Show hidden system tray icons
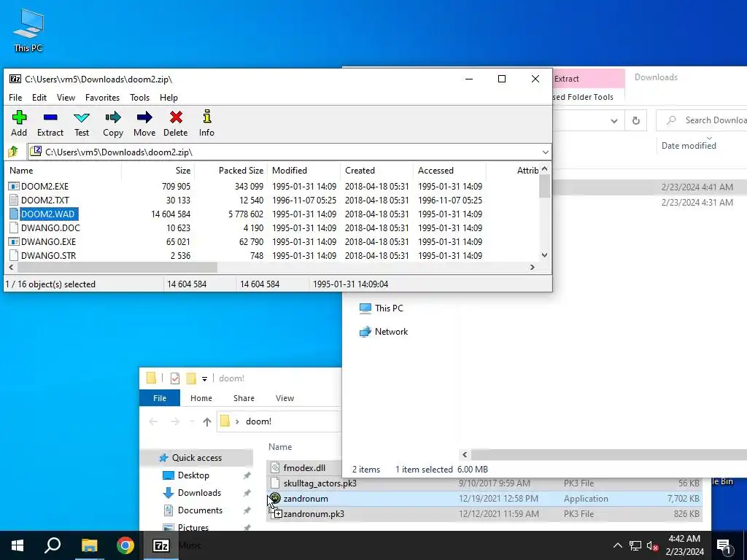Image resolution: width=747 pixels, height=560 pixels. coord(617,545)
